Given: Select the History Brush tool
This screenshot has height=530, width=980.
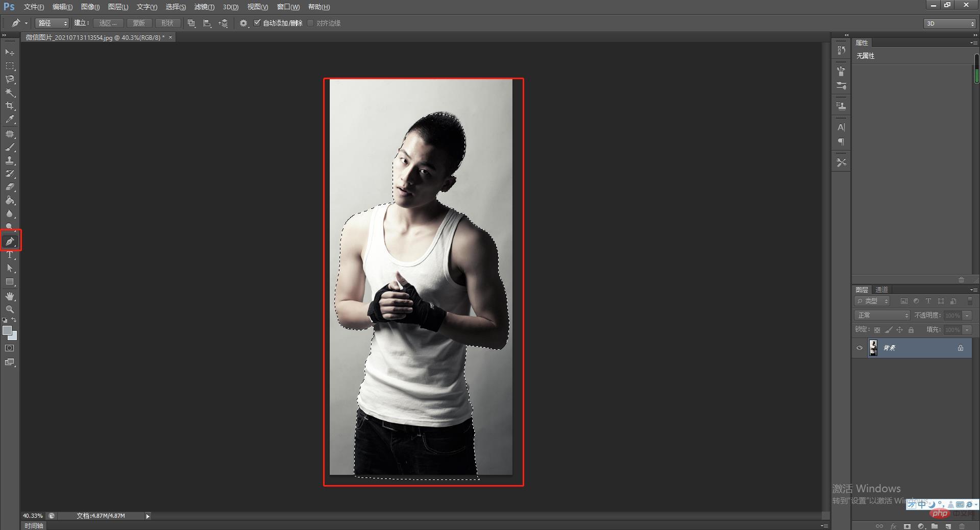Looking at the screenshot, I should coord(10,174).
